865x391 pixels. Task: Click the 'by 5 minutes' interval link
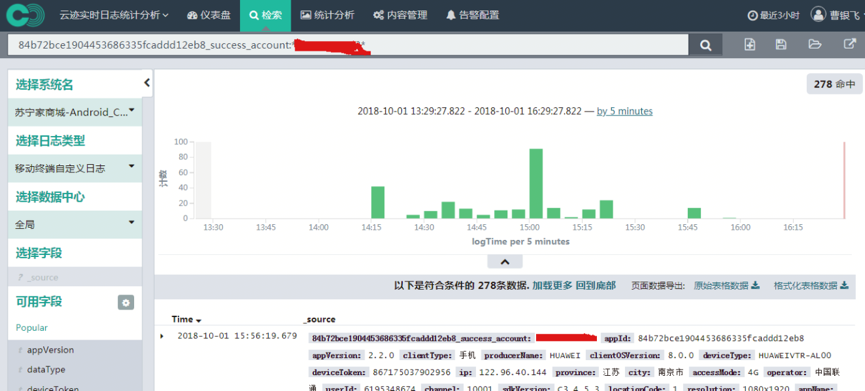(x=624, y=111)
